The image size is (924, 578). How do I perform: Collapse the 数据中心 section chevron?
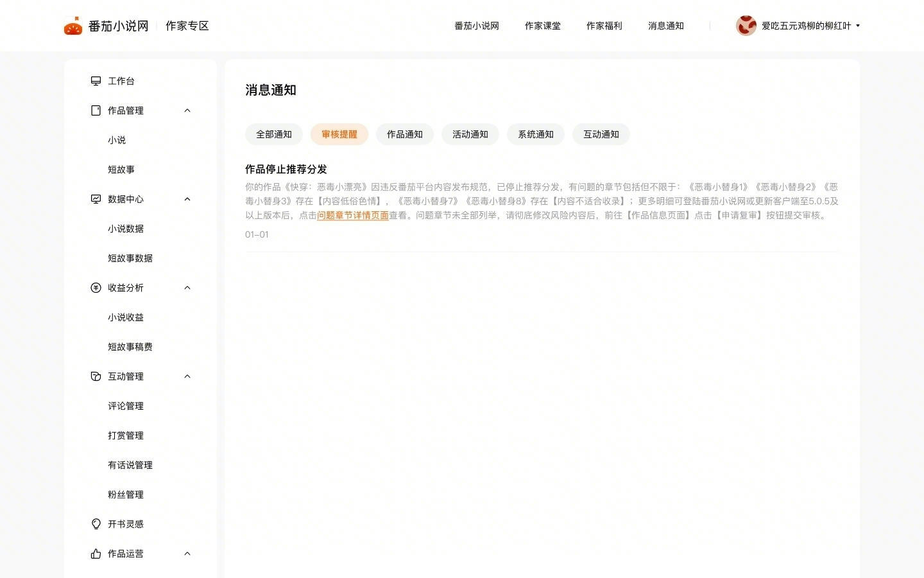tap(187, 199)
